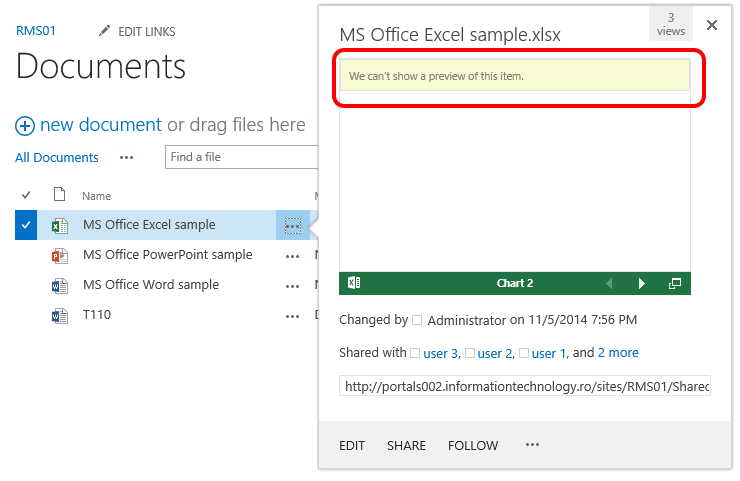The height and width of the screenshot is (481, 740).
Task: Click EDIT LINKS
Action: pyautogui.click(x=147, y=32)
